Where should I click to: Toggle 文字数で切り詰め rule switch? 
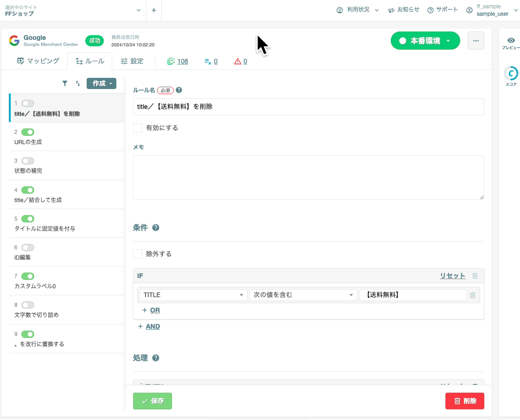click(28, 305)
